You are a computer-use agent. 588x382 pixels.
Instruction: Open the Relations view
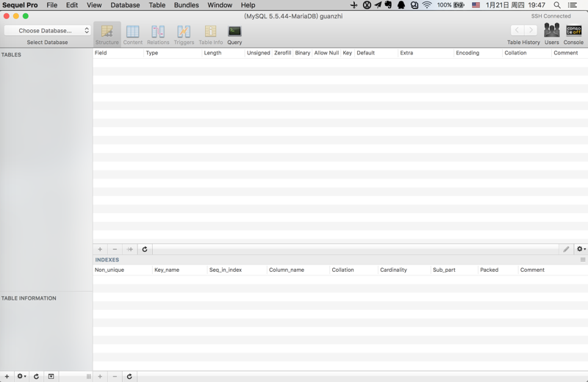[158, 35]
